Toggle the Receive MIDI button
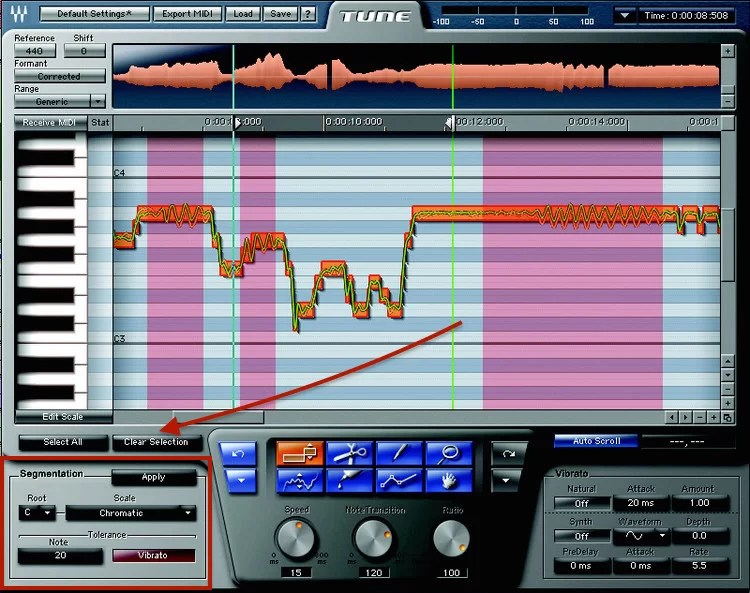The height and width of the screenshot is (593, 750). click(50, 123)
